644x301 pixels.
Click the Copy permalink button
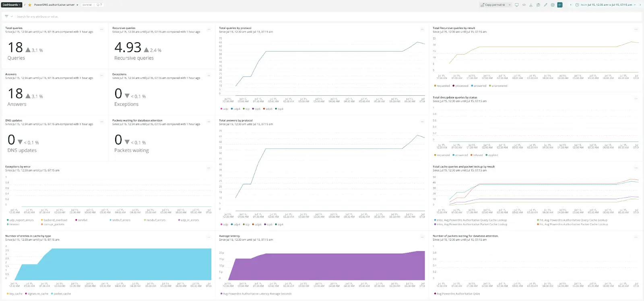[x=493, y=5]
